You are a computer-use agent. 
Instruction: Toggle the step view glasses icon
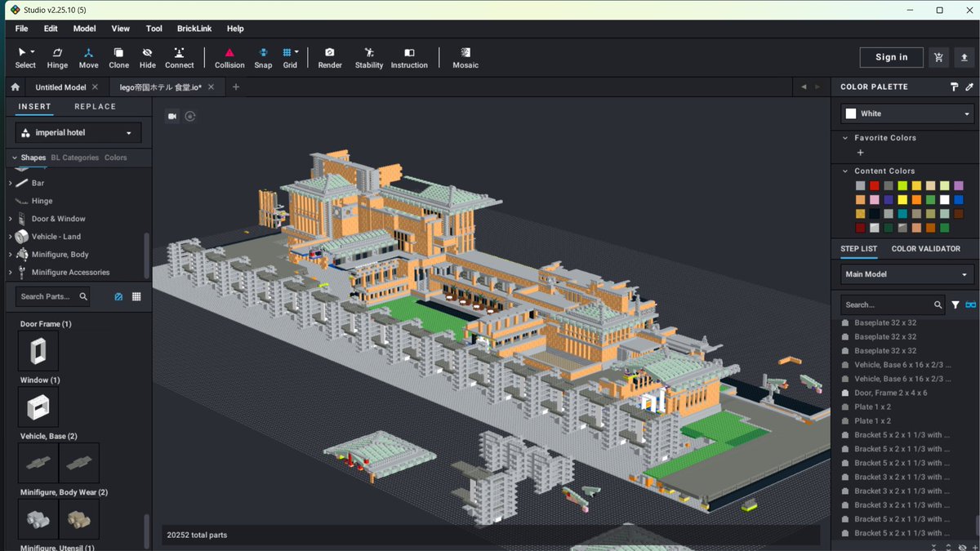point(971,304)
